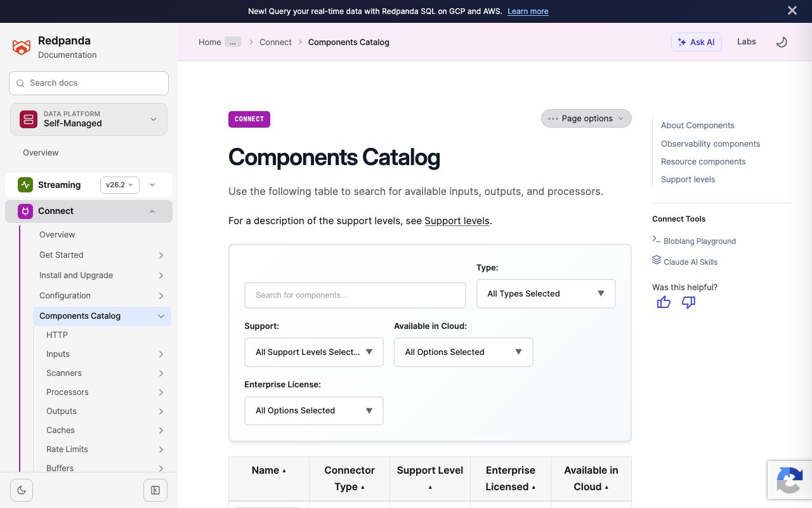Click the search magnifier icon
This screenshot has width=812, height=508.
21,83
